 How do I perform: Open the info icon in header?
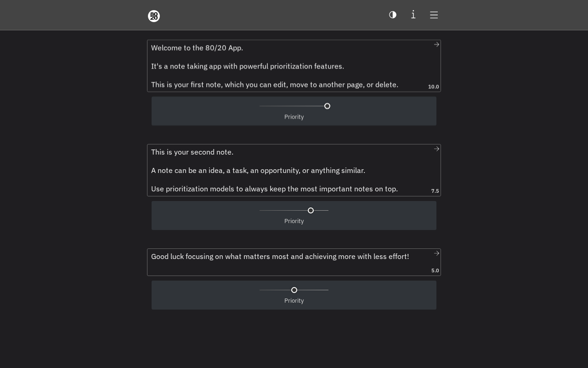coord(413,15)
